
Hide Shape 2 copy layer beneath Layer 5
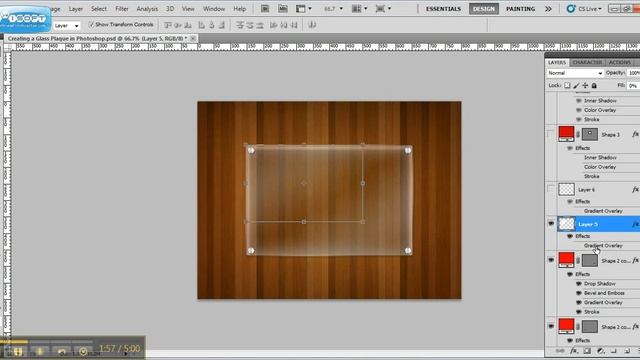coord(551,260)
